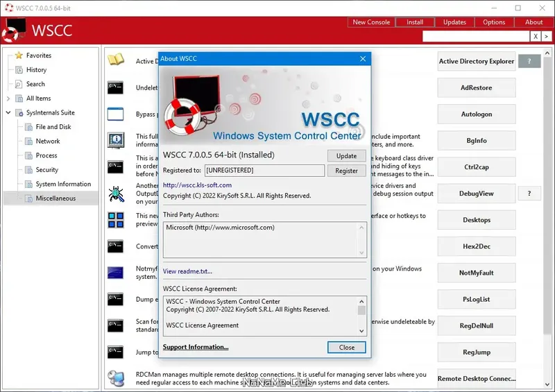The height and width of the screenshot is (392, 555).
Task: Close the About WSCC dialog with Close button
Action: (x=346, y=348)
